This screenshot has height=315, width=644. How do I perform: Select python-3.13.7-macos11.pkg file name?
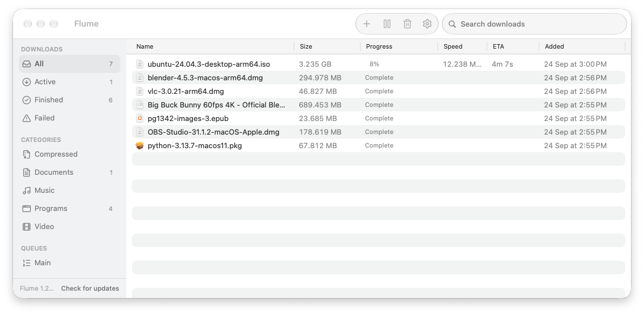[x=195, y=146]
